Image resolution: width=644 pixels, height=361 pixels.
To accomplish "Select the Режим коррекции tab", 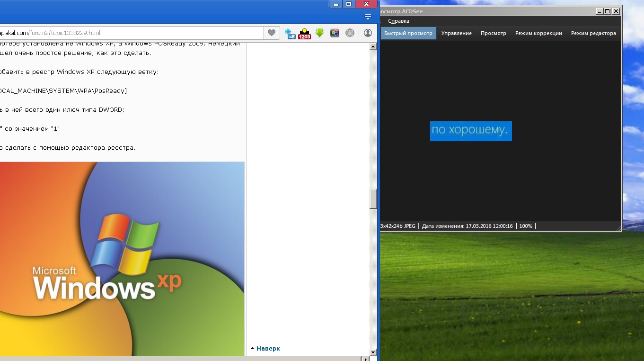I will (538, 33).
